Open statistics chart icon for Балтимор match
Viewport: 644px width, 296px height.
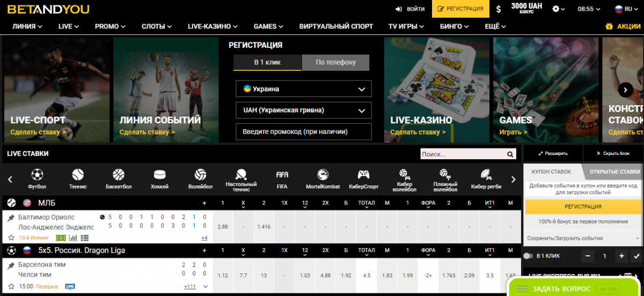(x=73, y=238)
